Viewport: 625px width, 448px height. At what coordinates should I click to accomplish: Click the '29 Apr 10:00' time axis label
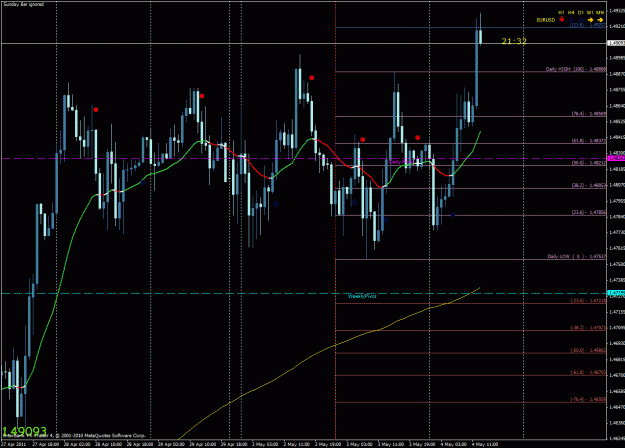tap(202, 444)
